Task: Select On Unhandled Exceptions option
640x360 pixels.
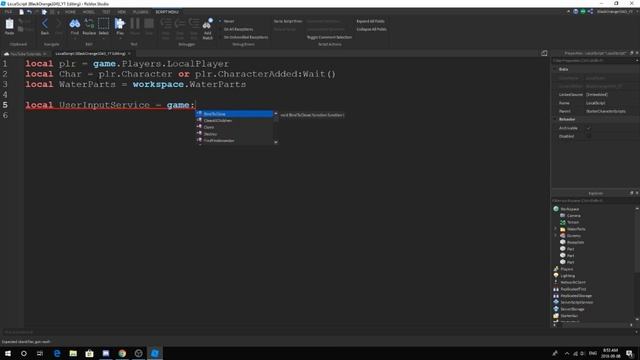Action: (243, 37)
